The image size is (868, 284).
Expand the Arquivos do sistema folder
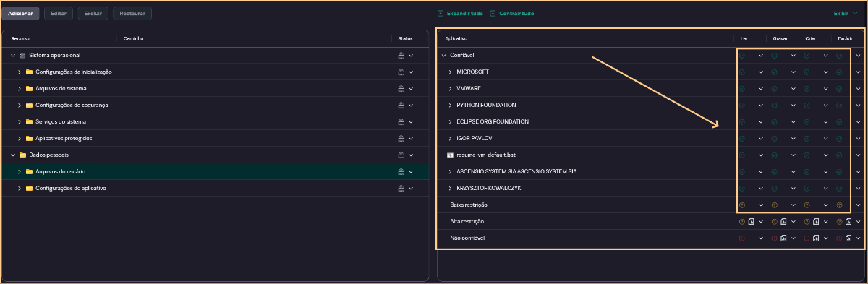tap(20, 89)
